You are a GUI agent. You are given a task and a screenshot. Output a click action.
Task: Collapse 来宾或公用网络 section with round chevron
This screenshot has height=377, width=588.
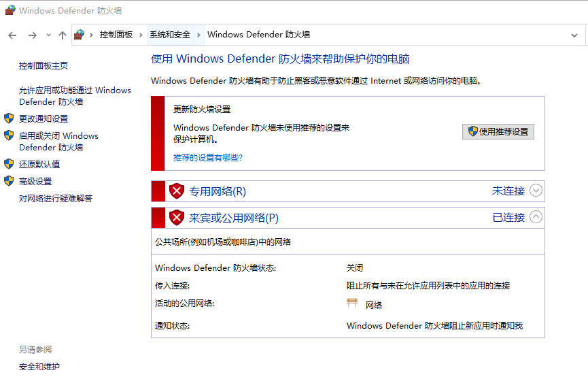(536, 216)
